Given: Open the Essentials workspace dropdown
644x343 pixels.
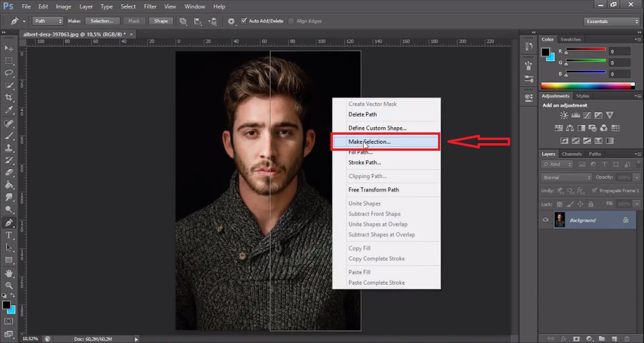Looking at the screenshot, I should pos(611,22).
